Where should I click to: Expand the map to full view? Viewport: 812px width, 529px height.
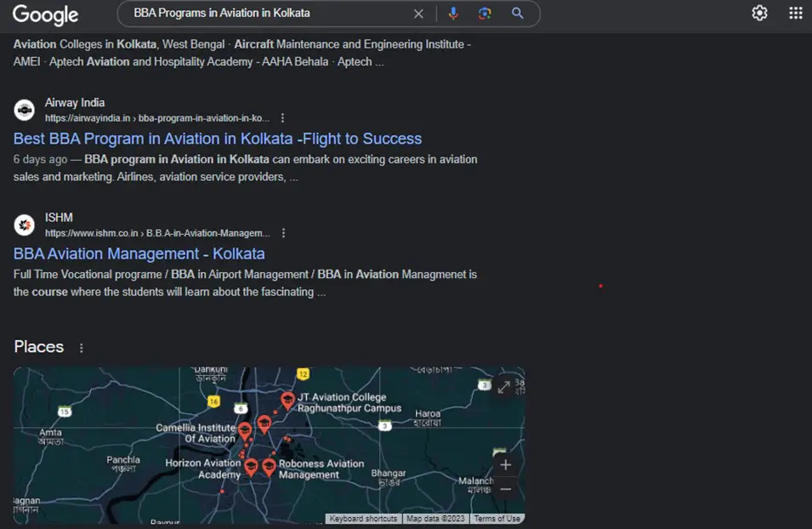(x=503, y=387)
